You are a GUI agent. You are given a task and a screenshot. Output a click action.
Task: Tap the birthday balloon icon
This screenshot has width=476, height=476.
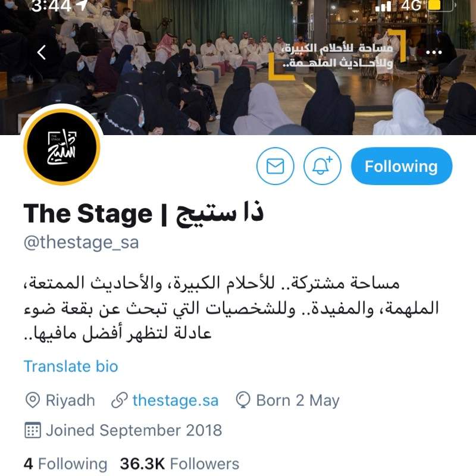pos(243,400)
